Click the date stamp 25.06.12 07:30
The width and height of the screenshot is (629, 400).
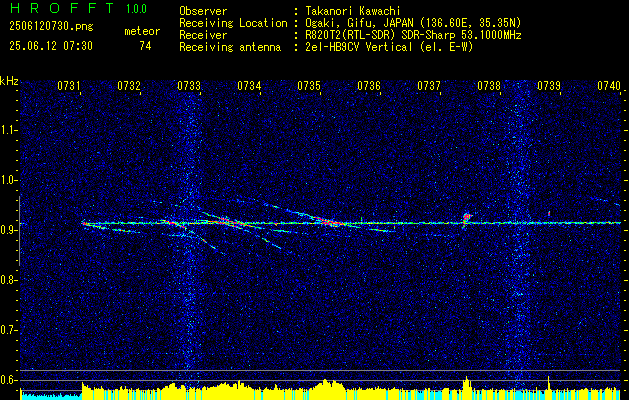point(51,46)
